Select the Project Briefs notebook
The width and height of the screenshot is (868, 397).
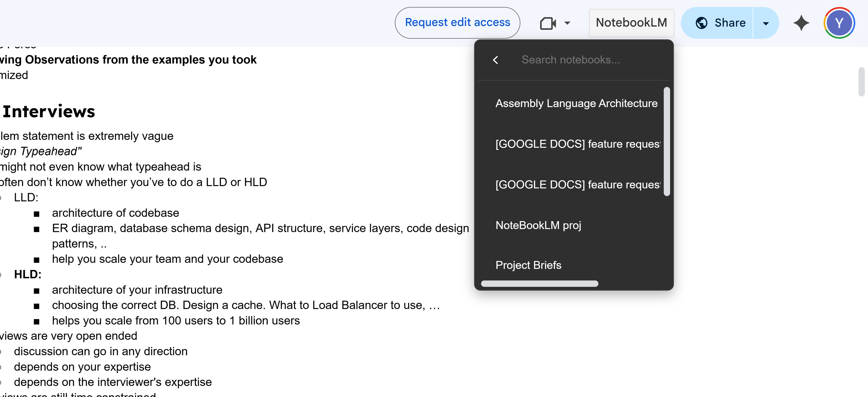tap(528, 265)
